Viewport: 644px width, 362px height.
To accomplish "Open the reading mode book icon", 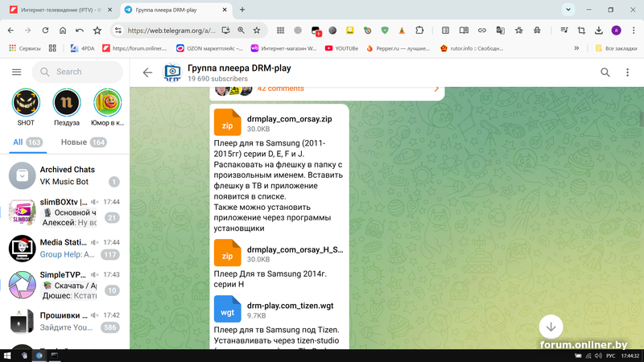I will pos(464,31).
